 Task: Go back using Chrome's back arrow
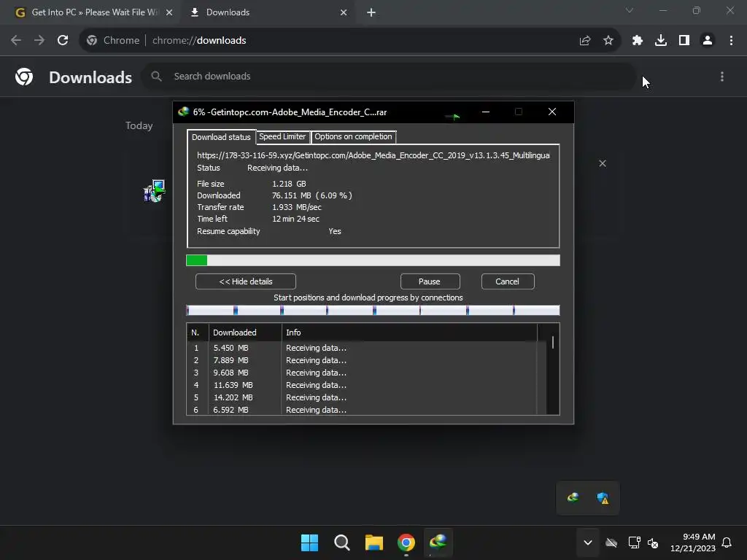pyautogui.click(x=16, y=41)
